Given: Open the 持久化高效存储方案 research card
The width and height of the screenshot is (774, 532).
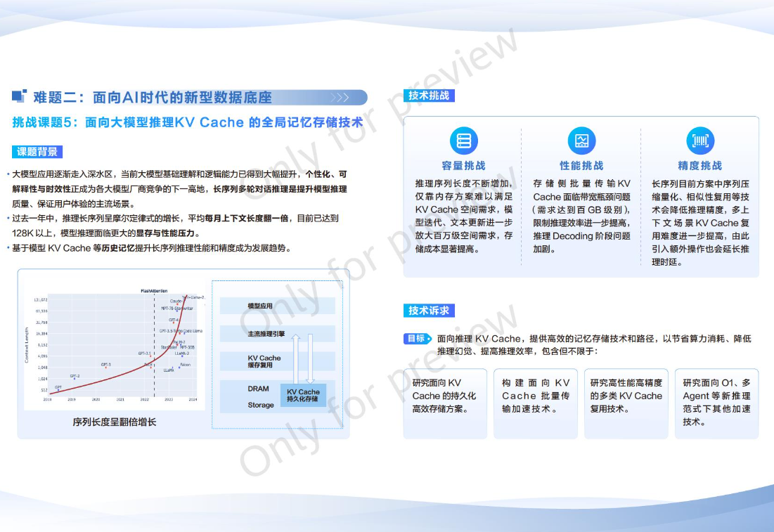Looking at the screenshot, I should tap(444, 403).
